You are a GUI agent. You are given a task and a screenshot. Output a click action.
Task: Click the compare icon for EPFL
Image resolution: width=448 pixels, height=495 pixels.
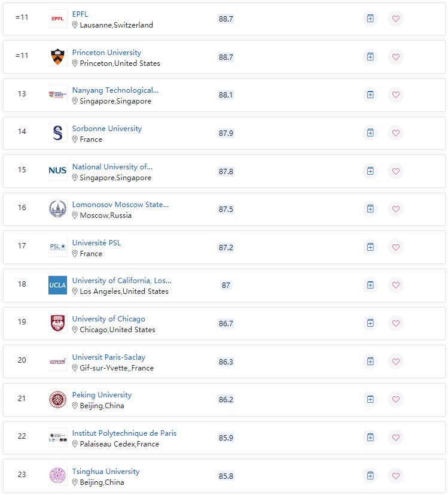370,19
